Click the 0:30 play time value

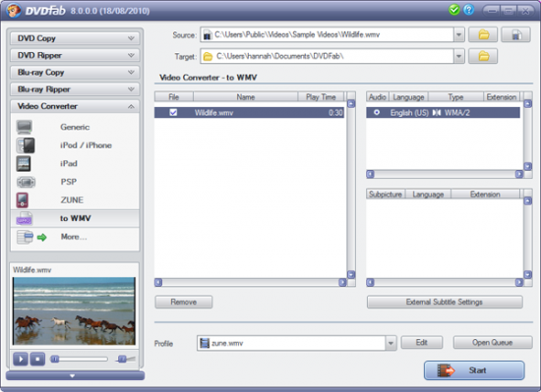tap(335, 113)
